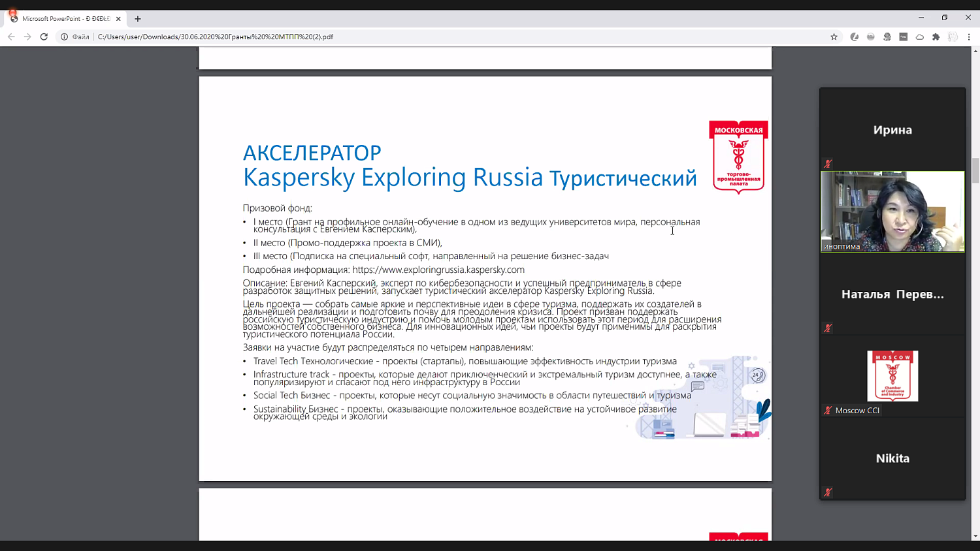Viewport: 980px width, 551px height.
Task: Restore down the browser window
Action: pos(945,18)
